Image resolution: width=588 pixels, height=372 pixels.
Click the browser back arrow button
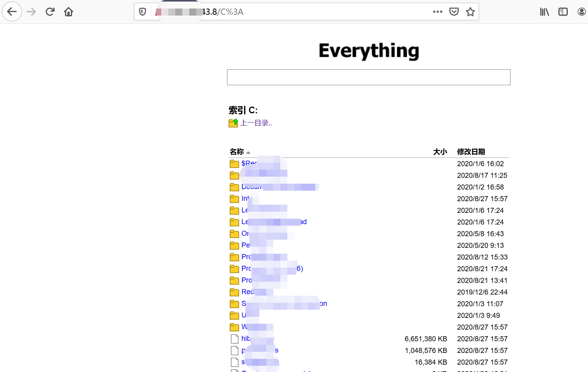(x=12, y=12)
